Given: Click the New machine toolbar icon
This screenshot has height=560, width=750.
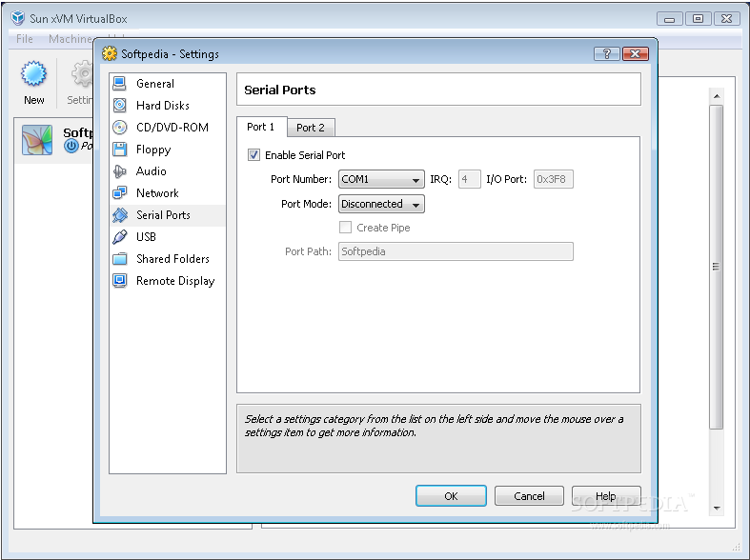Looking at the screenshot, I should (33, 73).
